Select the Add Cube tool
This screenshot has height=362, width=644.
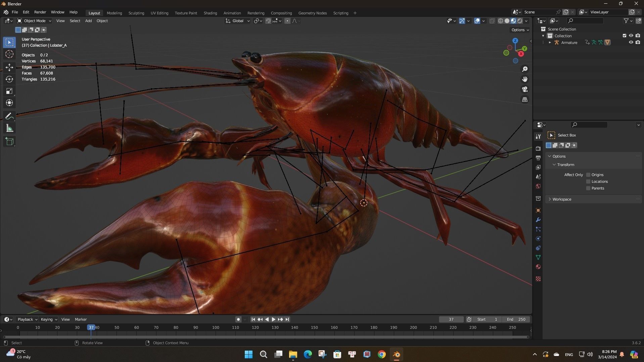pyautogui.click(x=9, y=141)
